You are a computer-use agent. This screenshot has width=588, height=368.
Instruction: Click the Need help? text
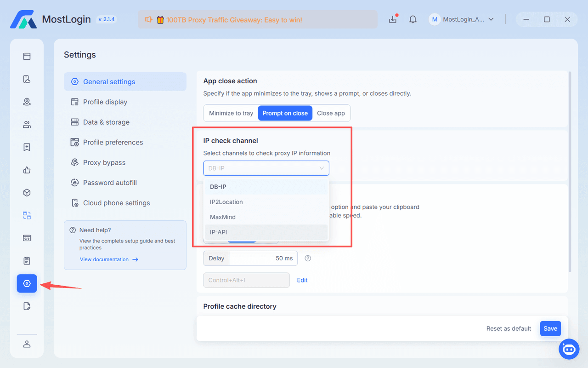95,230
